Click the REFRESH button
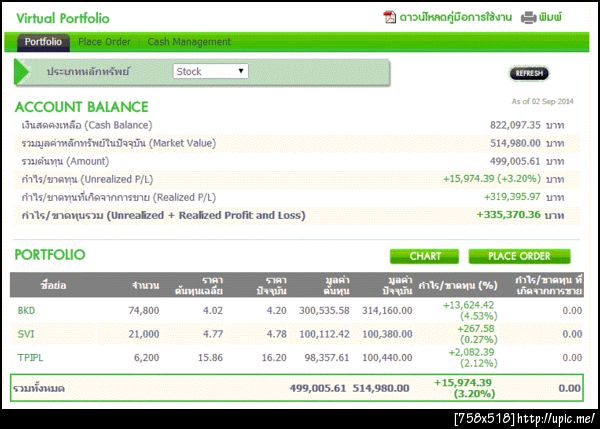The height and width of the screenshot is (429, 600). click(529, 73)
